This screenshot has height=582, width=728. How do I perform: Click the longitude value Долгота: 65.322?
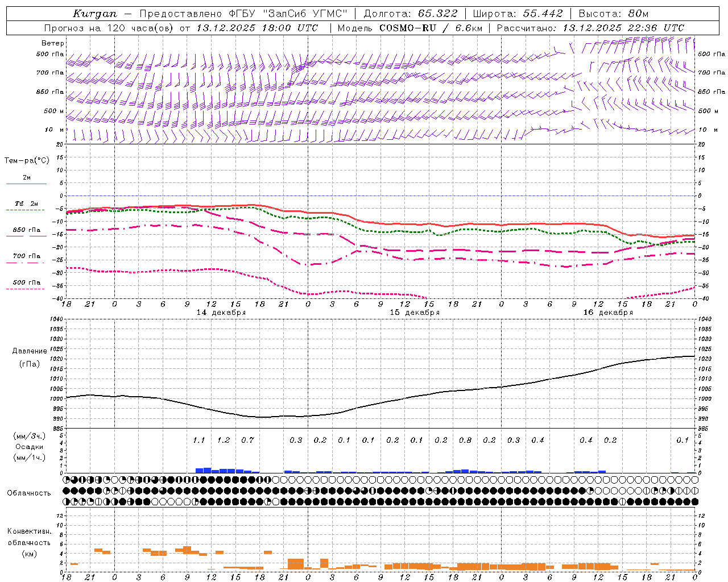[x=411, y=14]
